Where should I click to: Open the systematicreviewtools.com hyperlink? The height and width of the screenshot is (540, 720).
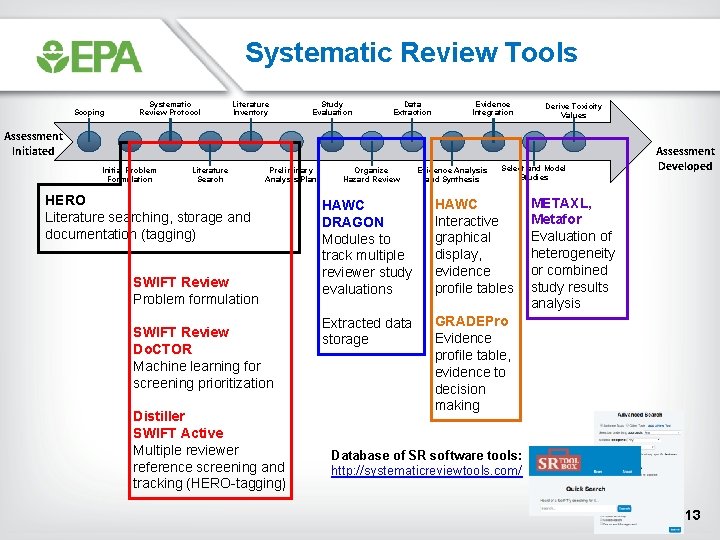(427, 471)
